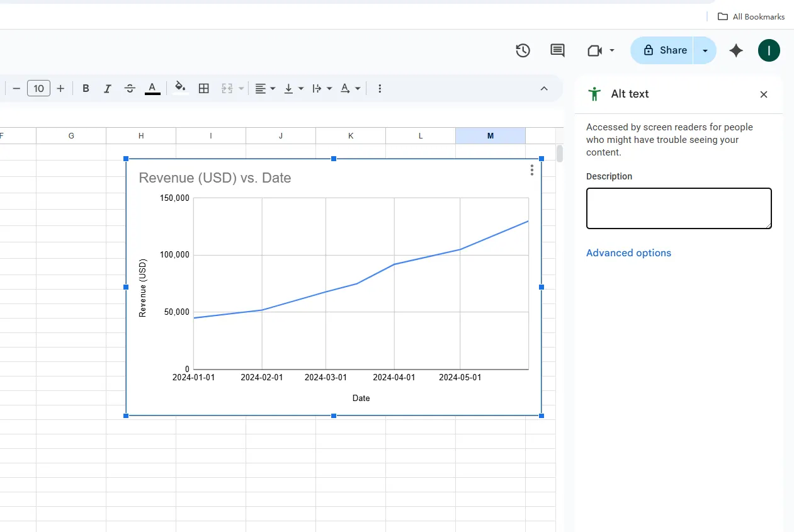Decrease font size with minus button

(16, 89)
